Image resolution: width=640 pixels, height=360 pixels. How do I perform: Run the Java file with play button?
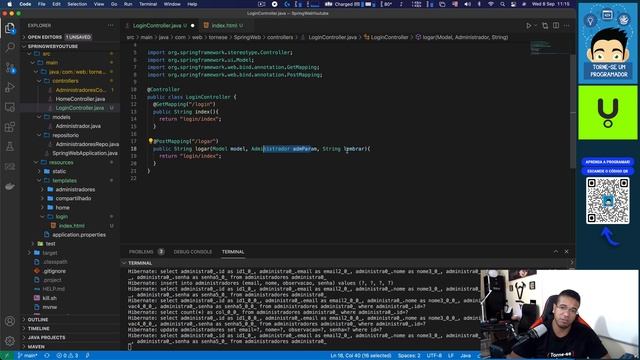click(529, 25)
